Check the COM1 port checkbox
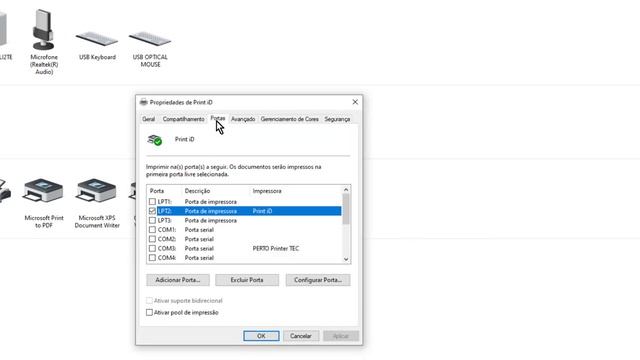 [x=152, y=230]
